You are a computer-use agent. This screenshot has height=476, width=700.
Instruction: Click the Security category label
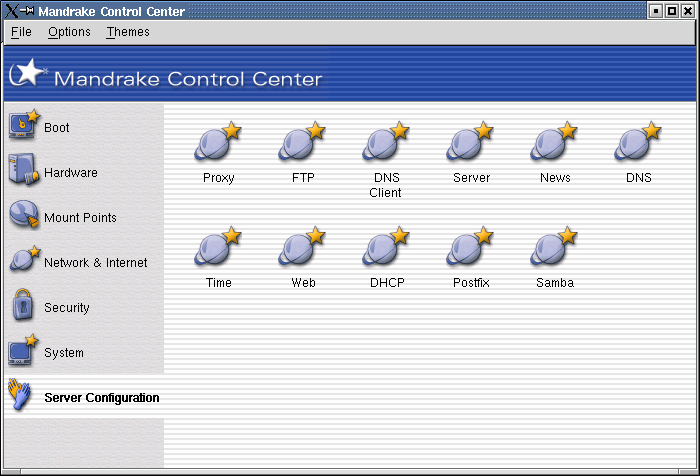point(67,308)
